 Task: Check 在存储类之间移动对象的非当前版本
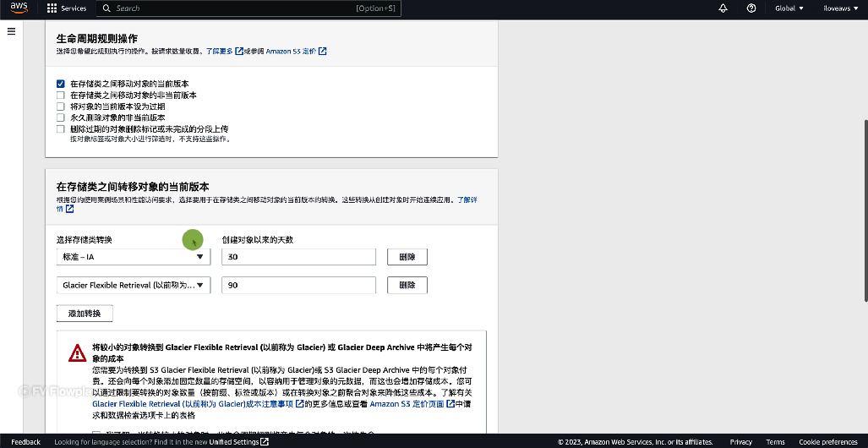point(60,96)
